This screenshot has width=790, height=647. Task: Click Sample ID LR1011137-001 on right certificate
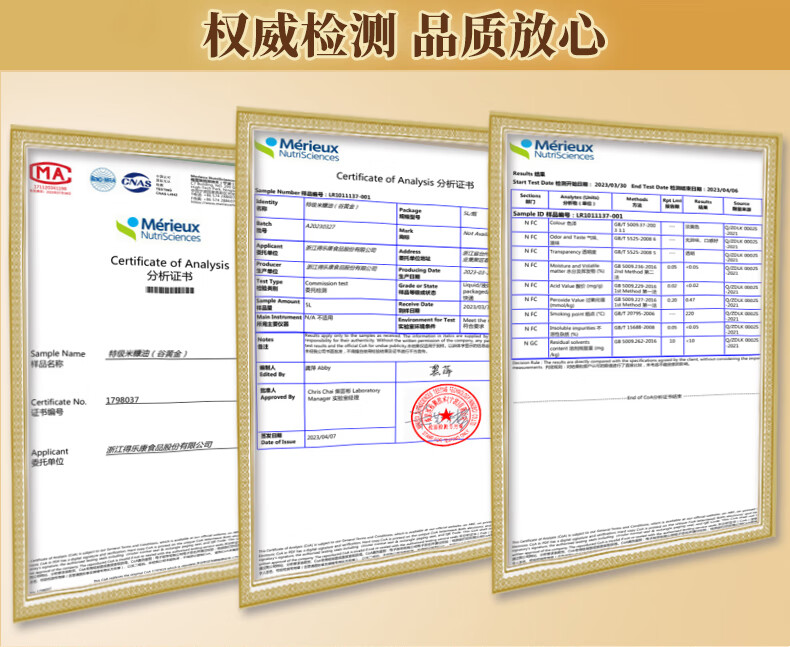coord(568,215)
